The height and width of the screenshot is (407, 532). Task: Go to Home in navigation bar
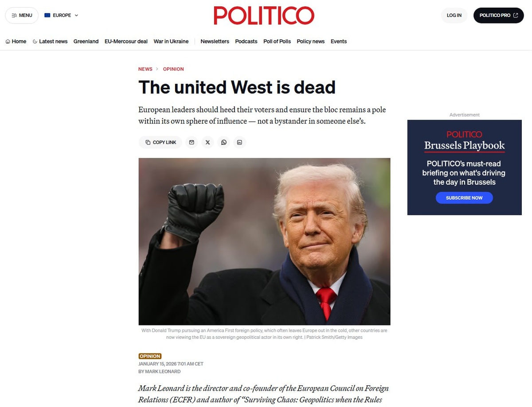pyautogui.click(x=16, y=41)
